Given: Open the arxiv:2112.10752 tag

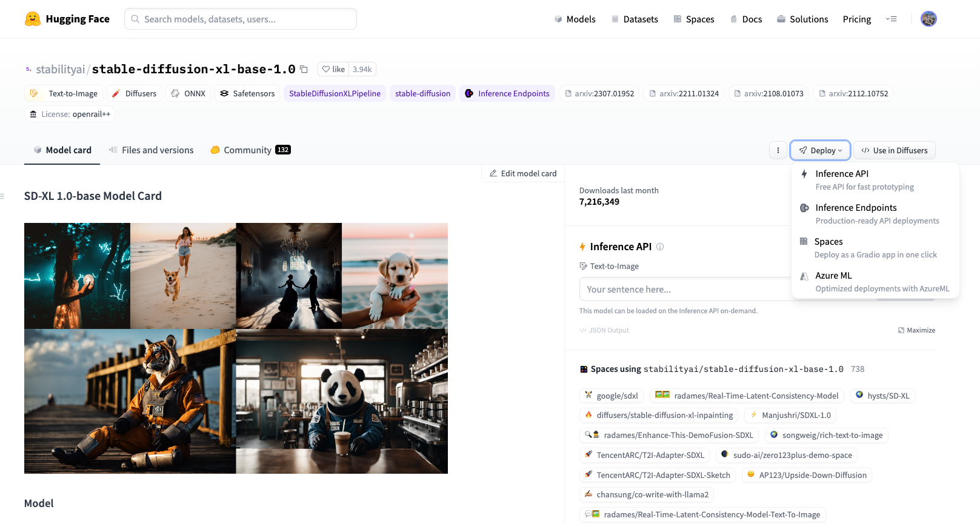Looking at the screenshot, I should [x=853, y=93].
